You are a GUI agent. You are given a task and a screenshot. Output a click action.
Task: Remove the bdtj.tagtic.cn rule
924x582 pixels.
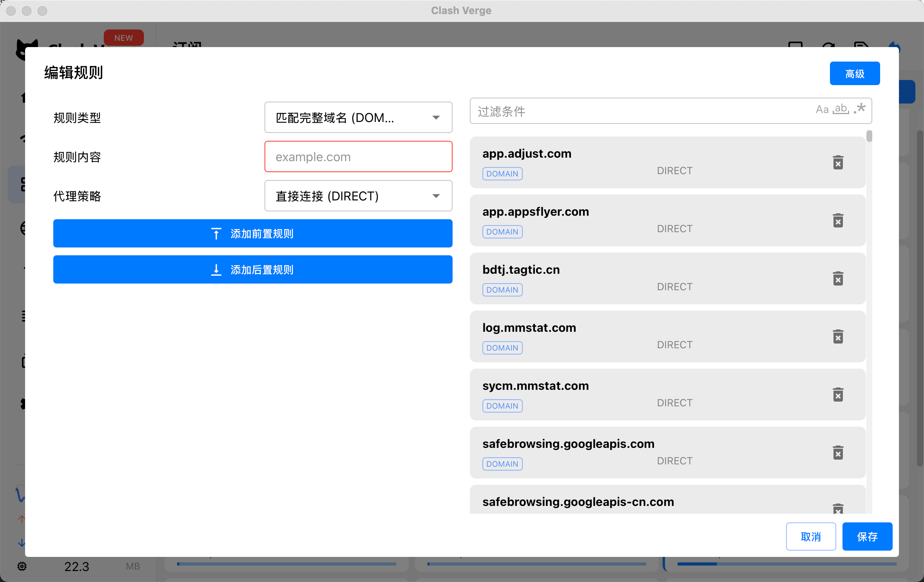(x=838, y=278)
